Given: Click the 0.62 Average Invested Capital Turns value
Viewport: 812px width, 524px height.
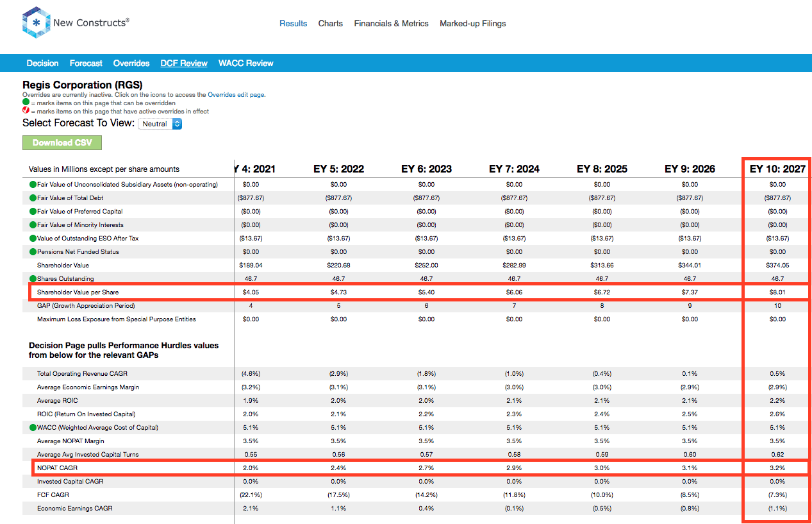Looking at the screenshot, I should click(x=777, y=455).
